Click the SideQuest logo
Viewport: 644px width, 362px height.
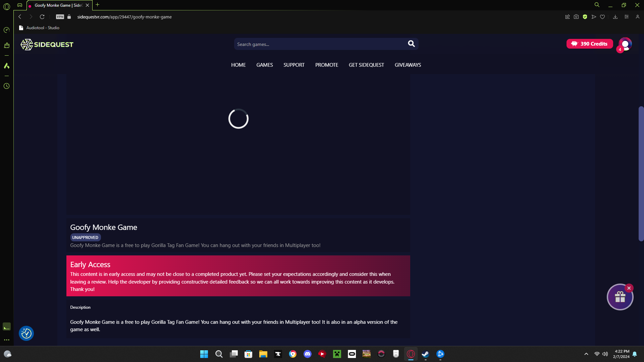click(47, 44)
